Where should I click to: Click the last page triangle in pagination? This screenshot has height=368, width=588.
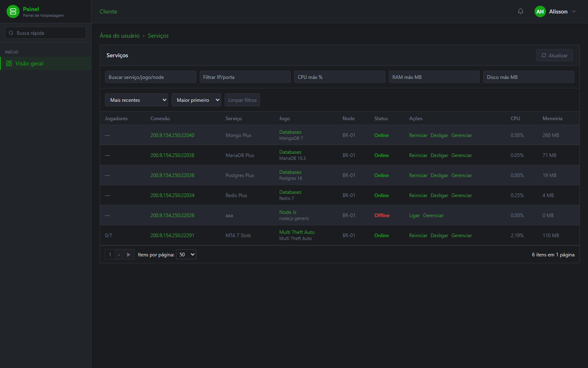coord(129,254)
